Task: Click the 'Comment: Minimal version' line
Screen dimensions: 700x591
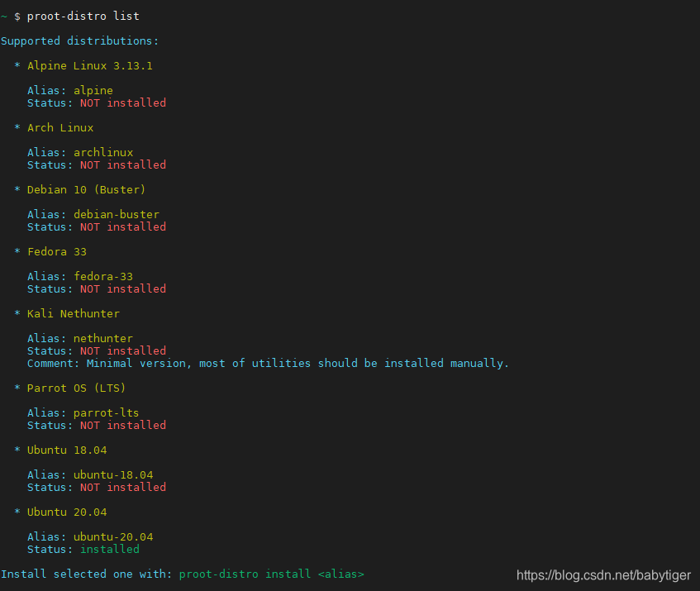Action: (268, 364)
